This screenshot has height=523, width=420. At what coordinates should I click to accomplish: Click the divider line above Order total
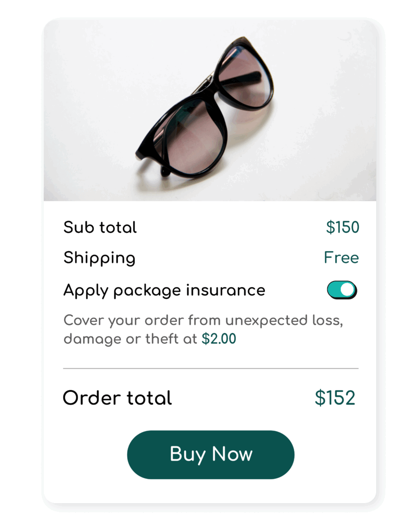pyautogui.click(x=210, y=368)
